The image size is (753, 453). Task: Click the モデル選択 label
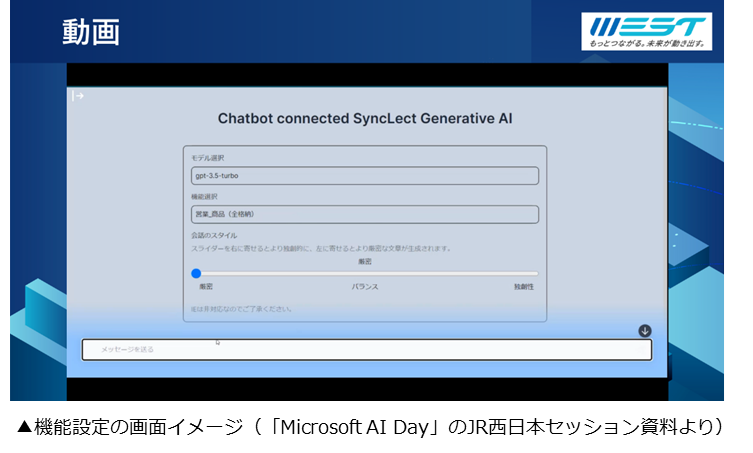(207, 158)
